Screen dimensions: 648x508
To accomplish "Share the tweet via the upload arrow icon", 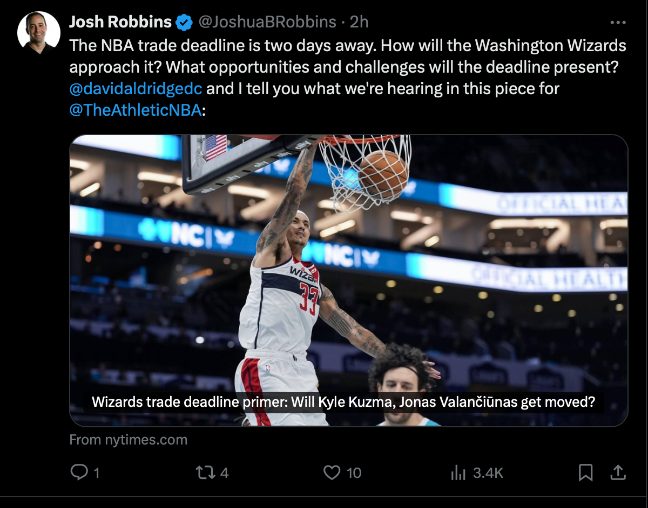I will click(618, 472).
